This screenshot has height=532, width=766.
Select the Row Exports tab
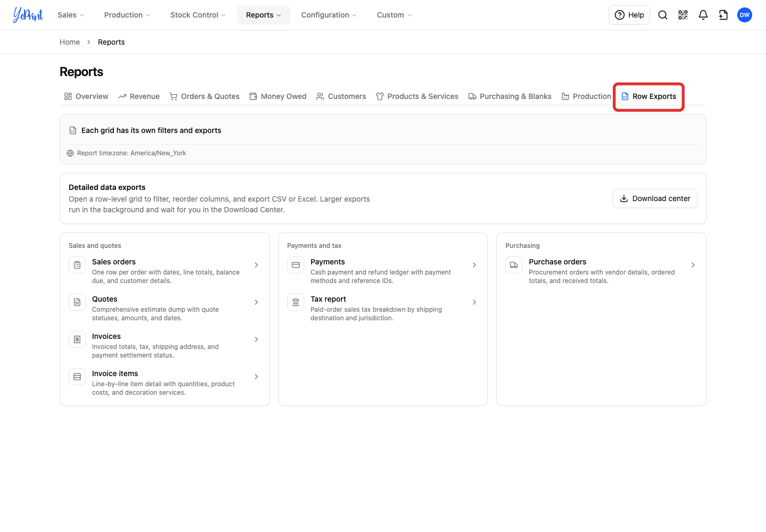(x=648, y=96)
